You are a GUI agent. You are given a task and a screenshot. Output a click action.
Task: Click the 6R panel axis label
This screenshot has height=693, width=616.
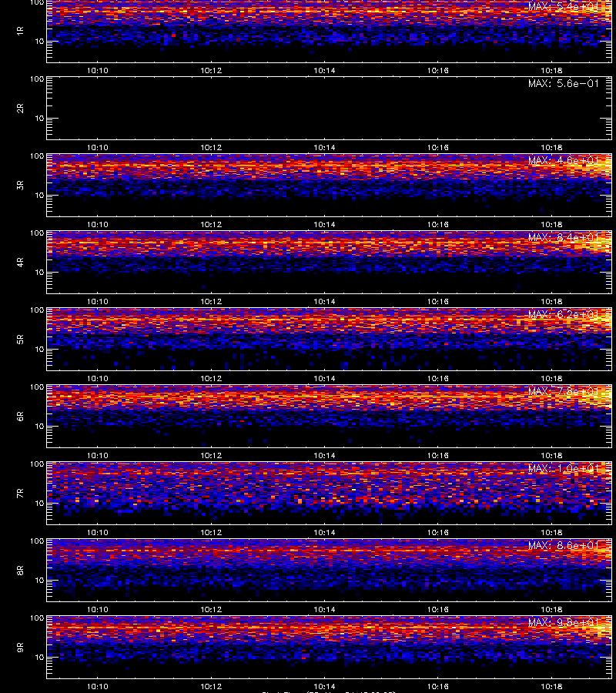(x=20, y=417)
